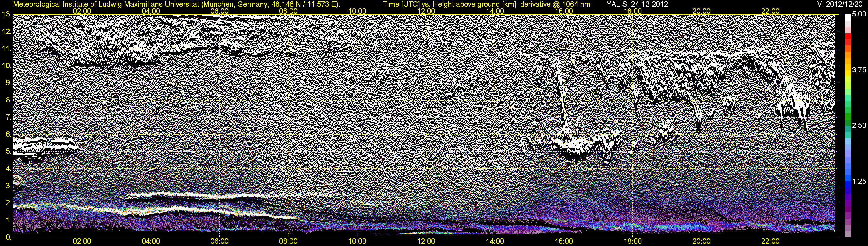The width and height of the screenshot is (868, 246).
Task: Click the 16:00 label on the bottom time axis
Action: click(x=564, y=242)
